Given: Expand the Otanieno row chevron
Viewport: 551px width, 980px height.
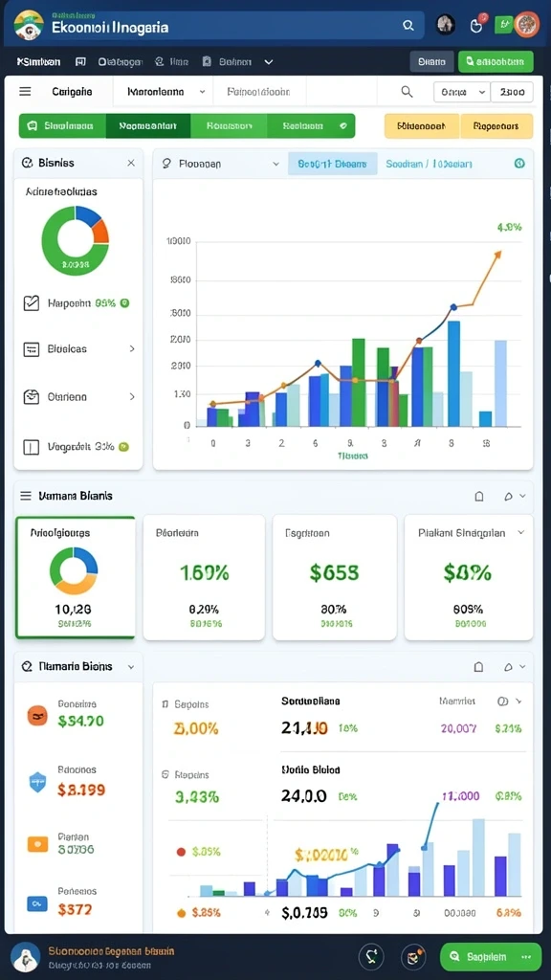Looking at the screenshot, I should click(x=132, y=396).
